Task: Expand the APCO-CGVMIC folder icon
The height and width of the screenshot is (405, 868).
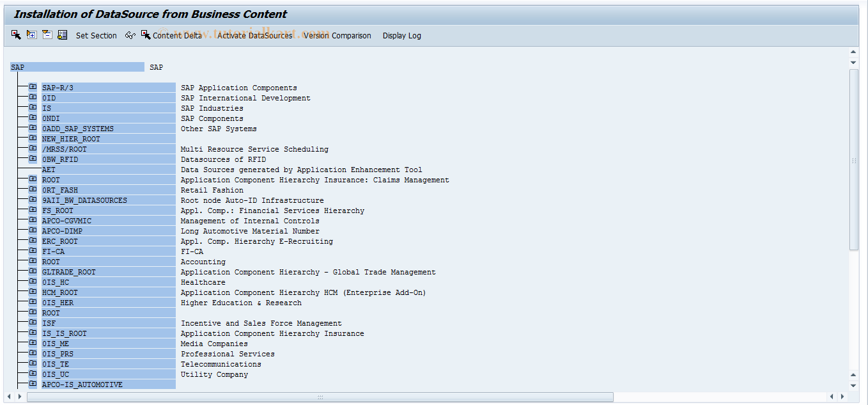Action: pos(33,220)
